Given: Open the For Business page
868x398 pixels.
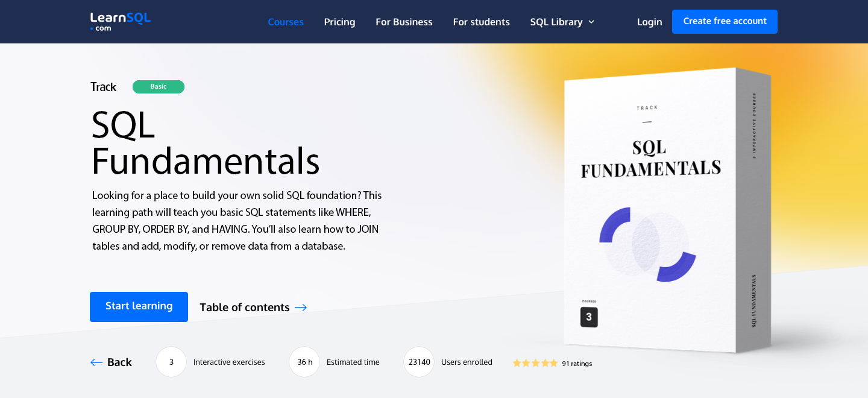Looking at the screenshot, I should point(404,22).
